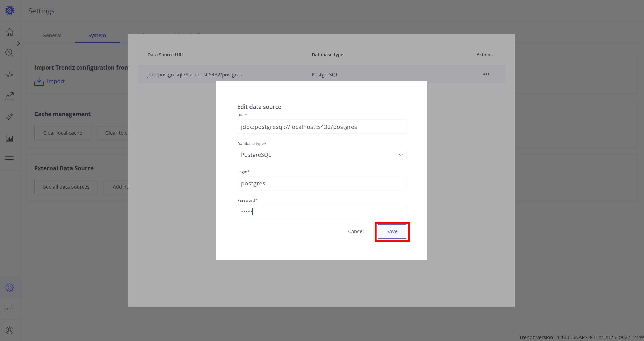Open the hamburger list sidebar icon
The width and height of the screenshot is (644, 341).
10,160
